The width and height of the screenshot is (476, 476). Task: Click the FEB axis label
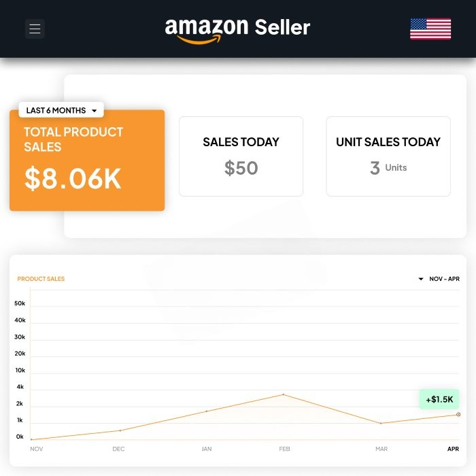pos(284,449)
